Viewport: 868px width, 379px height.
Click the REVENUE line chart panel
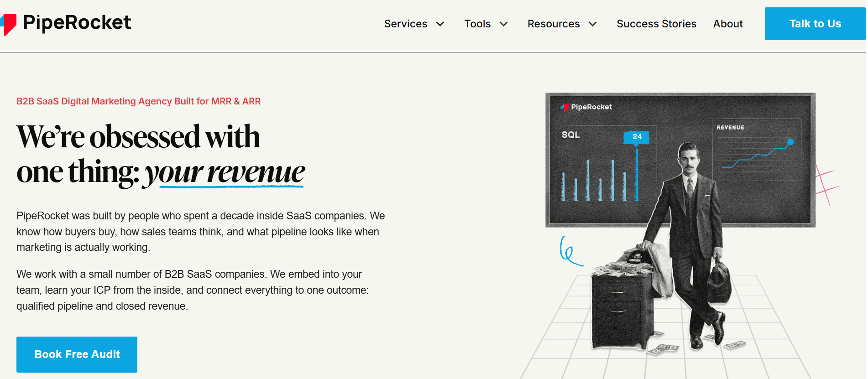[757, 150]
